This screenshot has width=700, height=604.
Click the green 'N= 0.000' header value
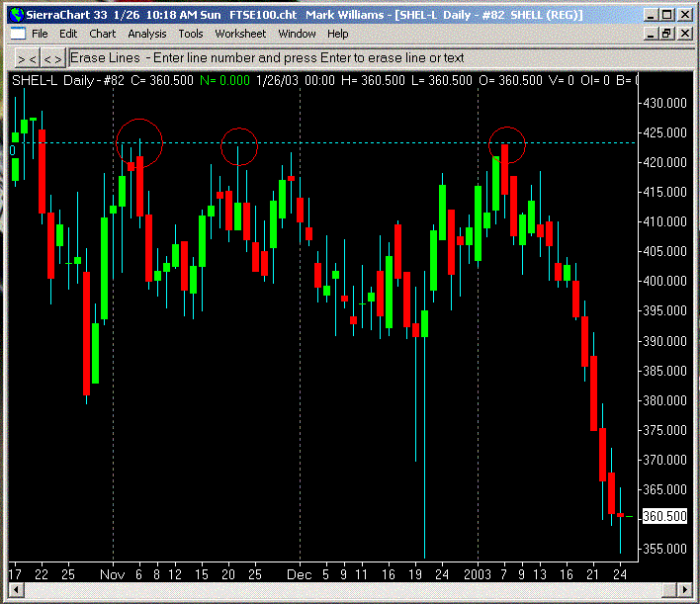coord(224,81)
